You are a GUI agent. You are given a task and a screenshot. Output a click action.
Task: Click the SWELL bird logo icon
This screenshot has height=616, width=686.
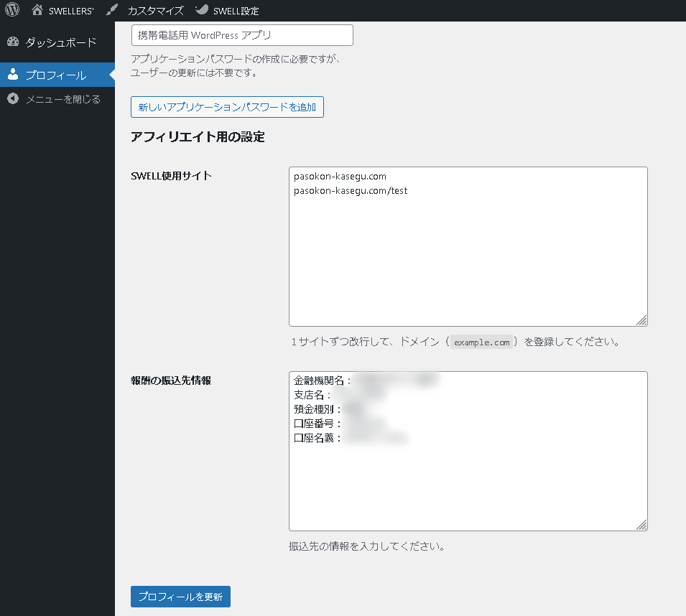[202, 9]
